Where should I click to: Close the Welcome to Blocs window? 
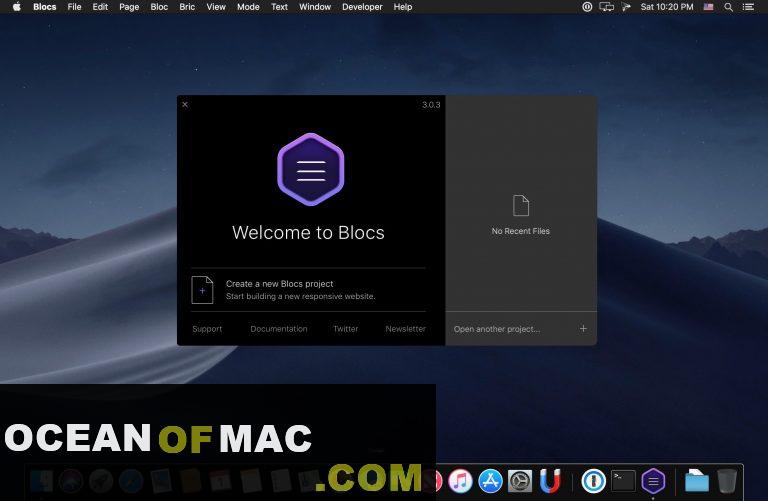point(185,104)
